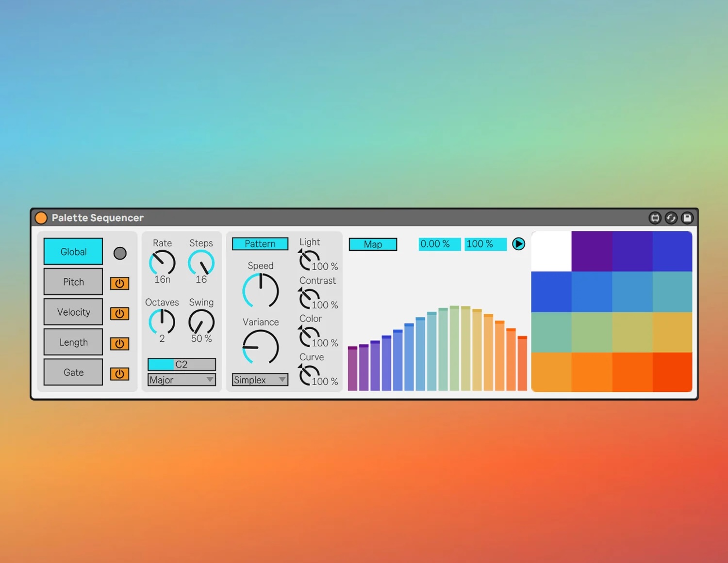Turn the Speed knob
This screenshot has width=728, height=563.
point(260,290)
